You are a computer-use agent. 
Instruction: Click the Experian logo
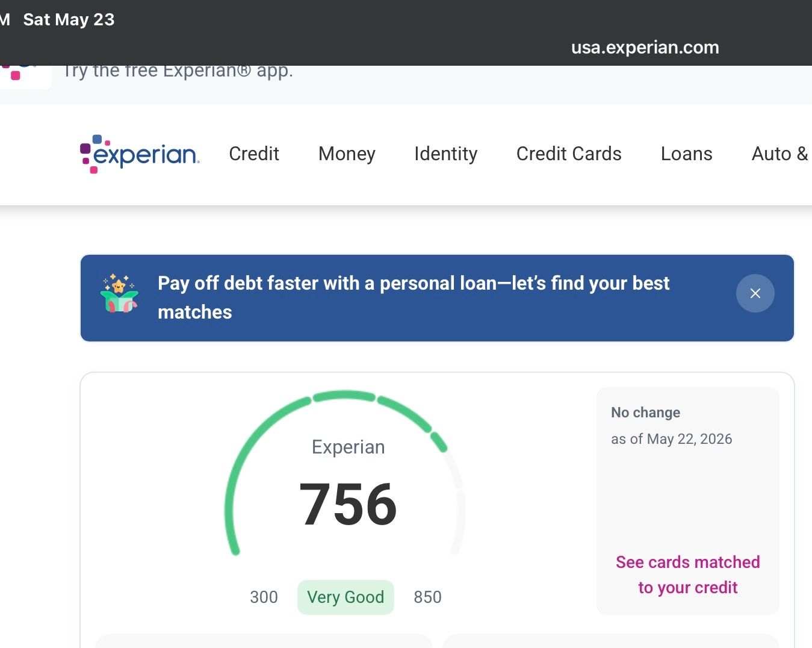coord(140,154)
